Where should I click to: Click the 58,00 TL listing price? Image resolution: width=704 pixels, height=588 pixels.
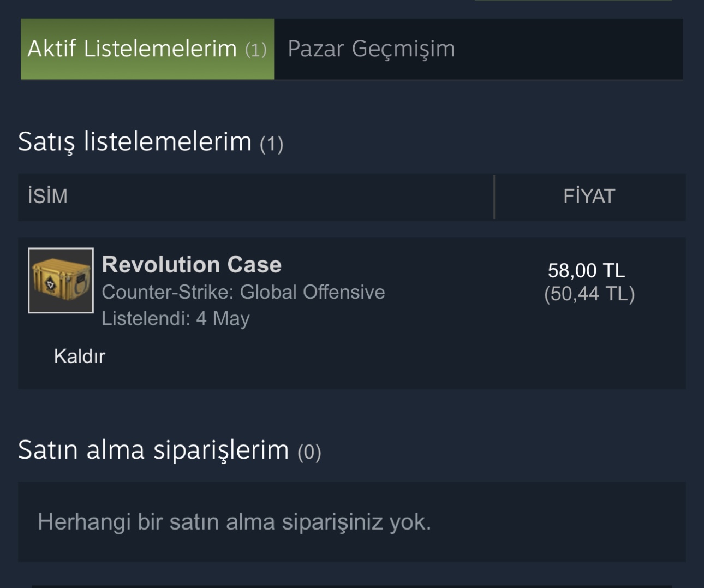coord(586,270)
